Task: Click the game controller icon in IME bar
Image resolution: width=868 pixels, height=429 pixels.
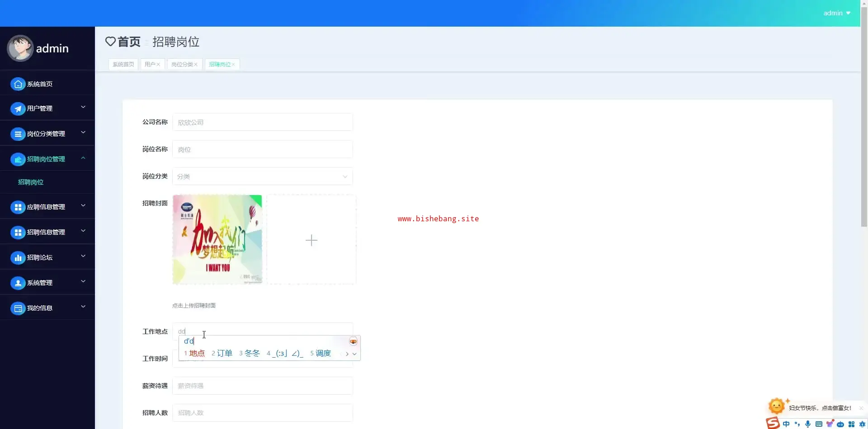Action: [840, 424]
